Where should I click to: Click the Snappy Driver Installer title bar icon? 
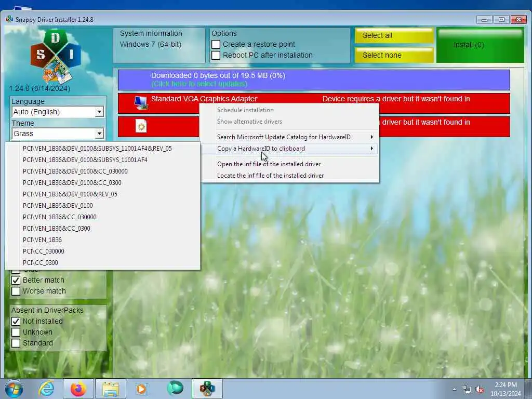point(9,19)
